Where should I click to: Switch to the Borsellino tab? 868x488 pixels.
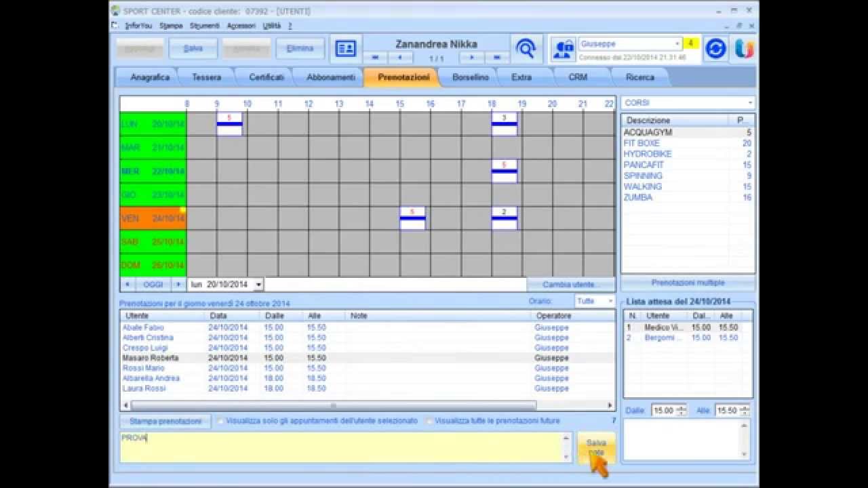pos(471,77)
